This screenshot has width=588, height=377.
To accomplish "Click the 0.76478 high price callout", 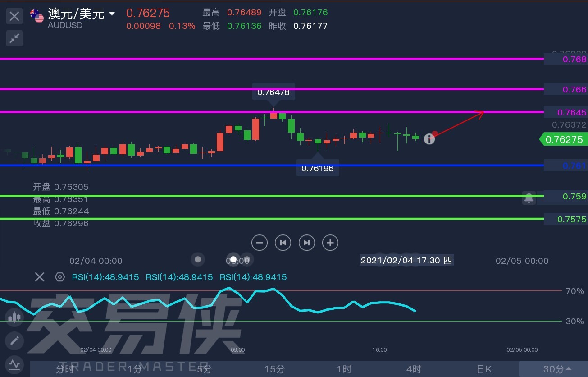I will (273, 92).
